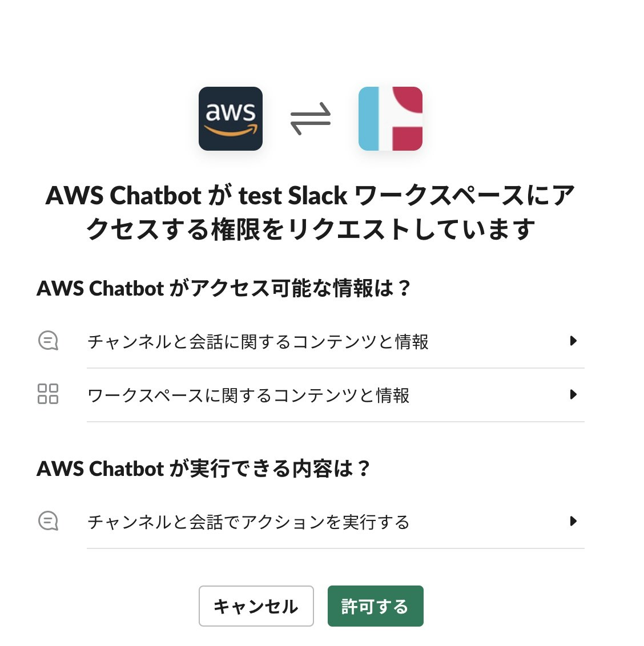Click the test workspace blue-red icon
644x646 pixels.
pos(391,119)
